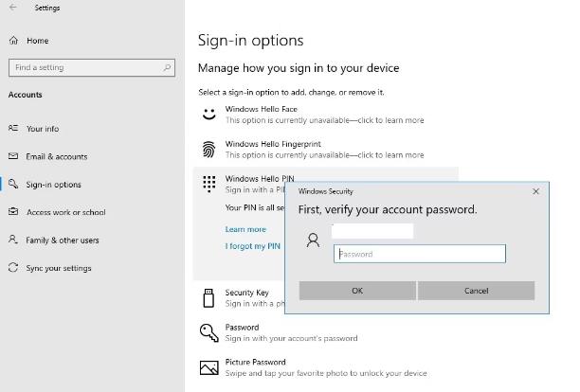Open Access work or school
The width and height of the screenshot is (580, 392).
pos(65,212)
